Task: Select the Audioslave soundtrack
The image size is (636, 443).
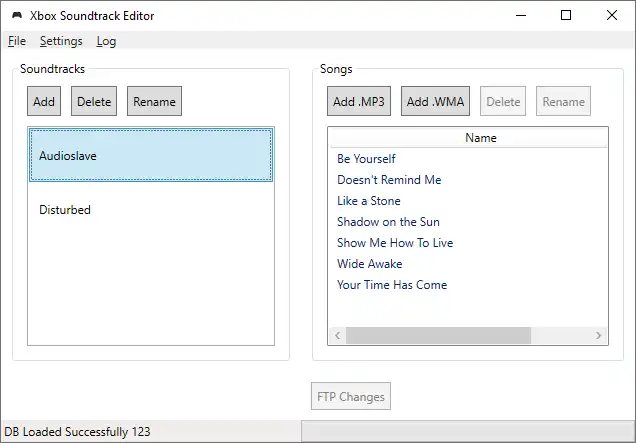Action: coord(151,155)
